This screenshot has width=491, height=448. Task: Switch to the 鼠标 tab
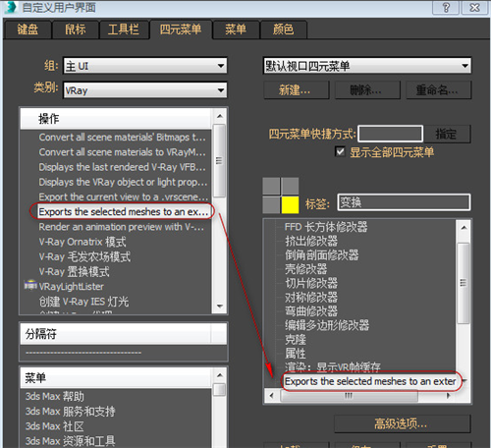point(76,29)
